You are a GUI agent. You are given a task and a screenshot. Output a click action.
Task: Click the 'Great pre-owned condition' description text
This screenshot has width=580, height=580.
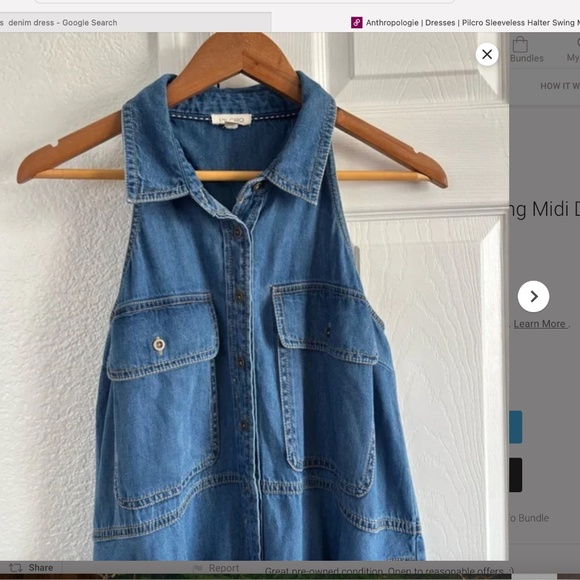point(389,571)
